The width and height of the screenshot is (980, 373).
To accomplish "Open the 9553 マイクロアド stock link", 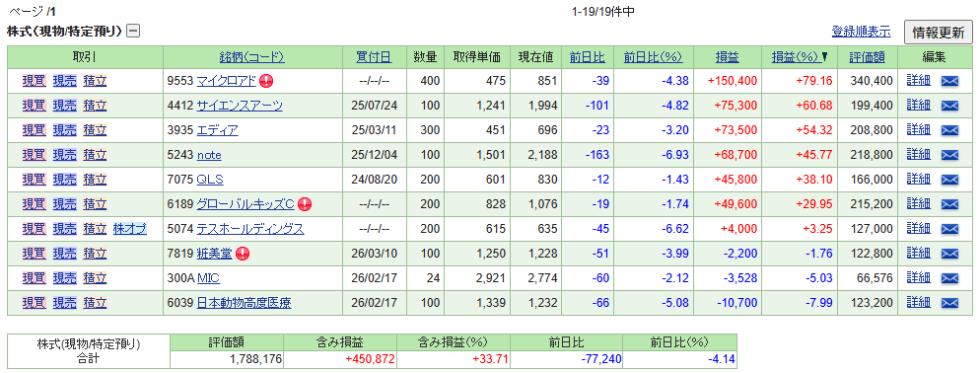I will coord(226,81).
